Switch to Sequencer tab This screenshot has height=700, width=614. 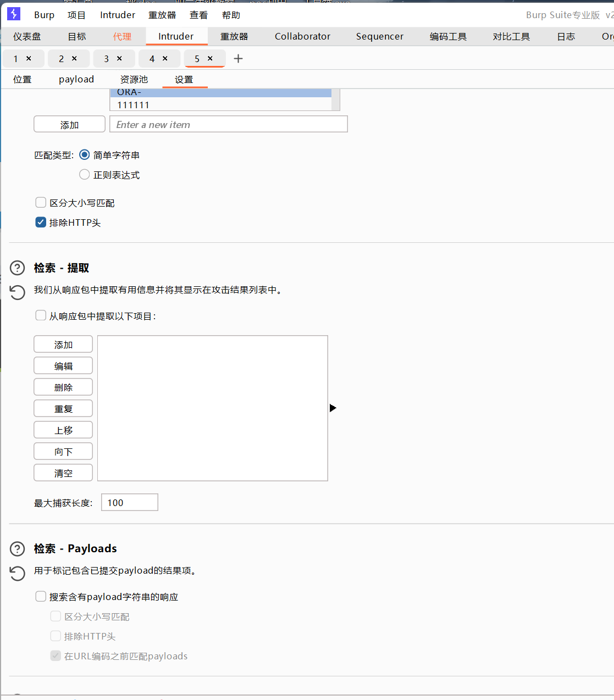(x=380, y=36)
